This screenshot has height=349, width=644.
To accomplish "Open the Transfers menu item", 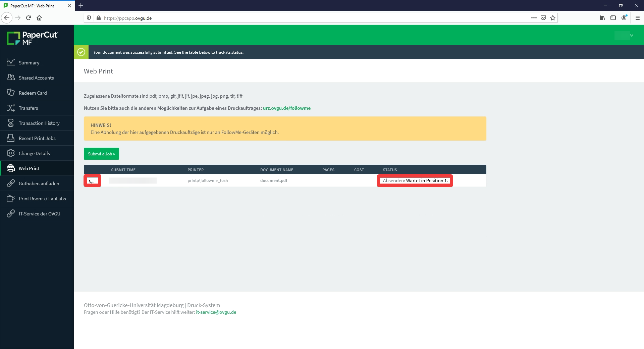I will 37,108.
